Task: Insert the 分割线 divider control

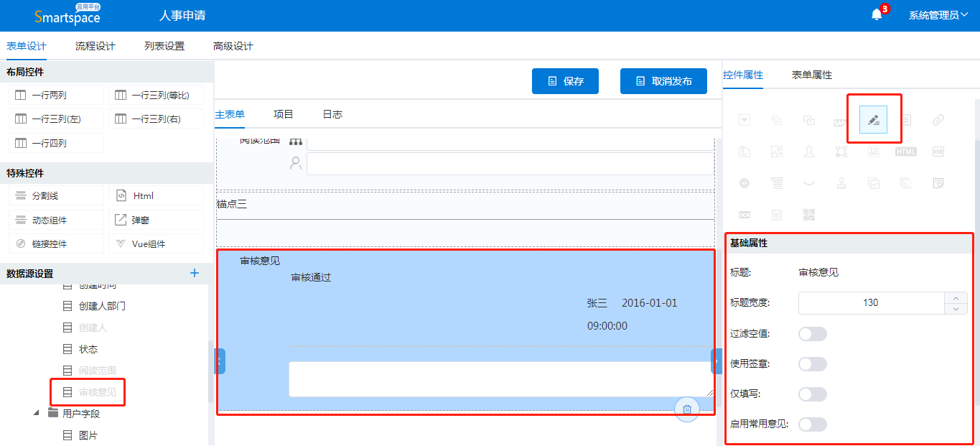Action: click(x=57, y=195)
